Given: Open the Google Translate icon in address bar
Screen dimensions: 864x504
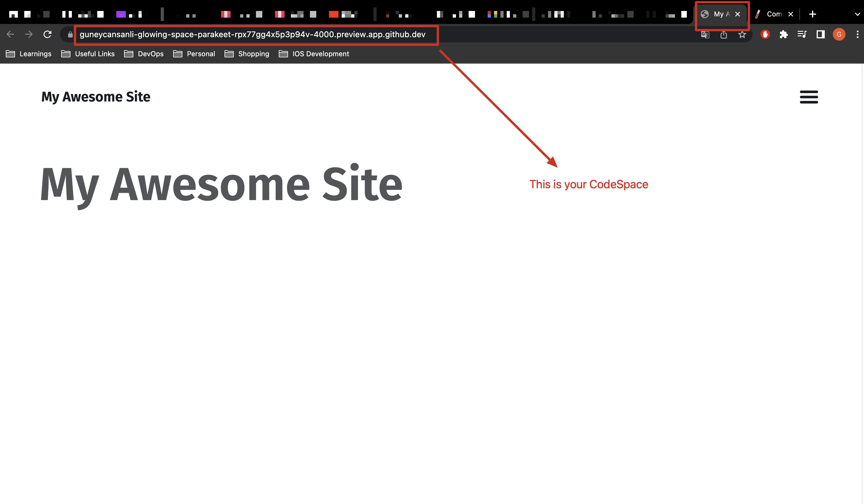Looking at the screenshot, I should tap(705, 35).
